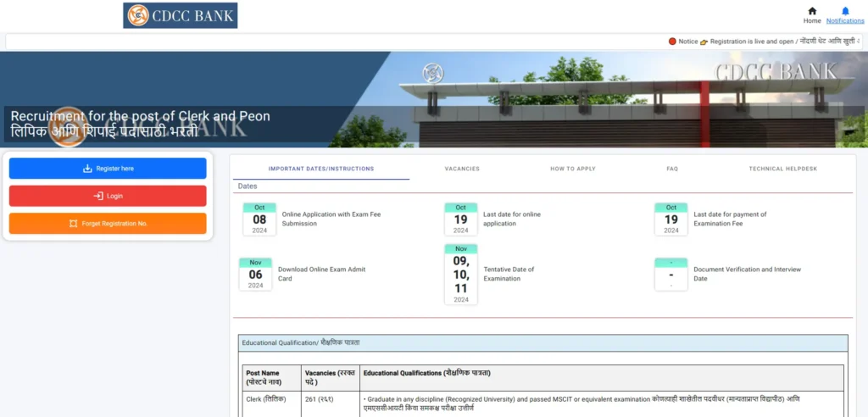
Task: Open the Notifications bell icon
Action: click(845, 11)
